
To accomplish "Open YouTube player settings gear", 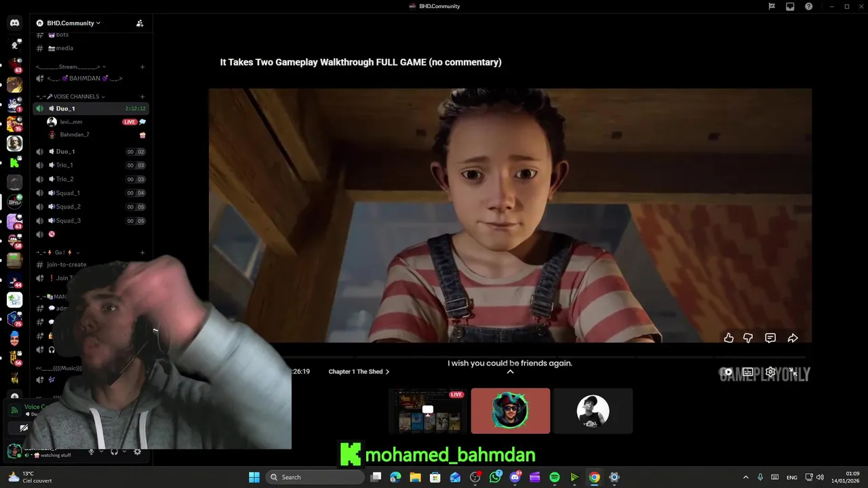I will click(x=770, y=371).
